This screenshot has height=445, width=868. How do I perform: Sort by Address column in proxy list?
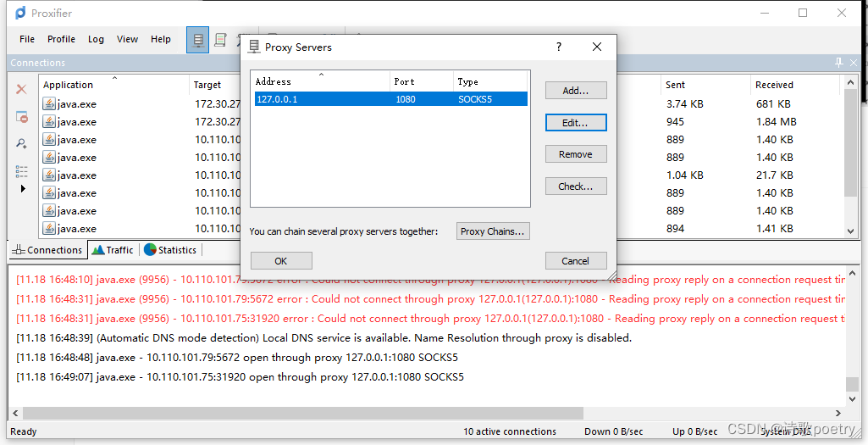[320, 81]
